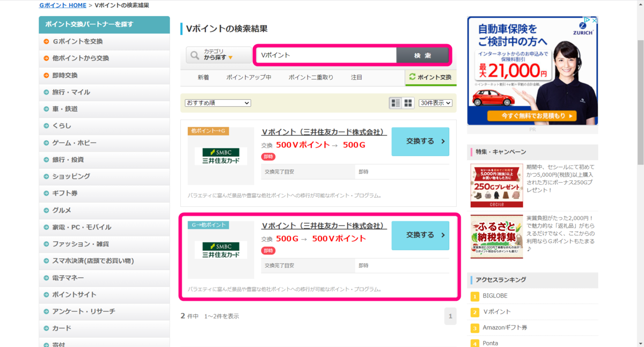Image resolution: width=644 pixels, height=347 pixels.
Task: Click arrow icon beside 車・鉄道
Action: tap(46, 109)
